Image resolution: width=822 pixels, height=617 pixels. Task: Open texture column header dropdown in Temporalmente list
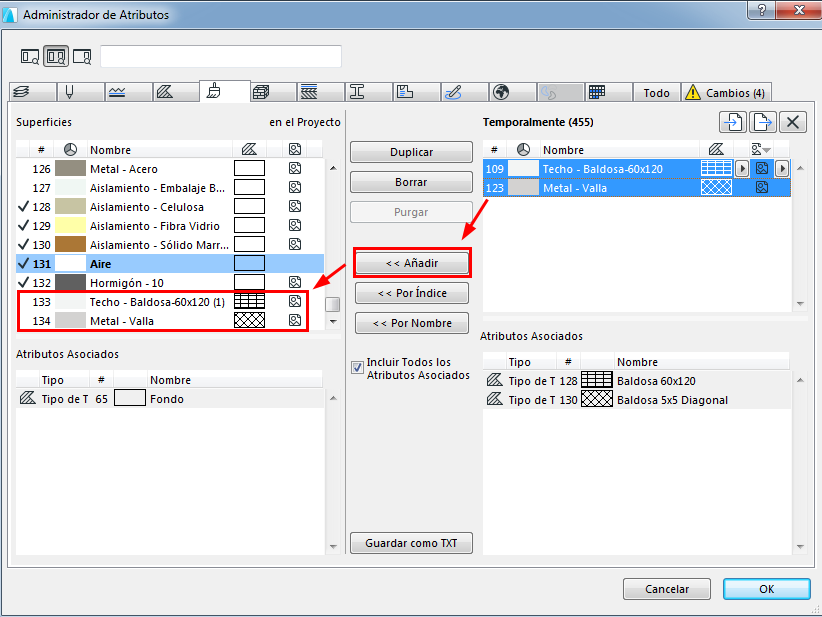761,150
